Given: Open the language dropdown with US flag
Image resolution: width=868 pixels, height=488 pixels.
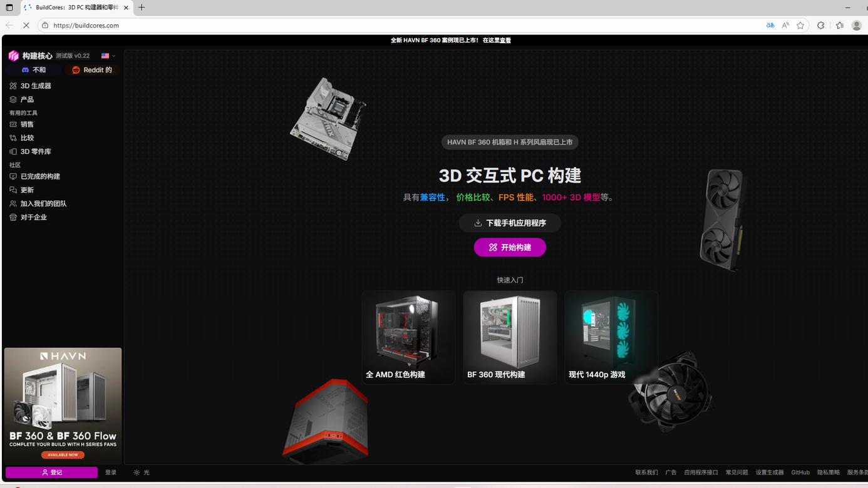Looking at the screenshot, I should [x=108, y=56].
